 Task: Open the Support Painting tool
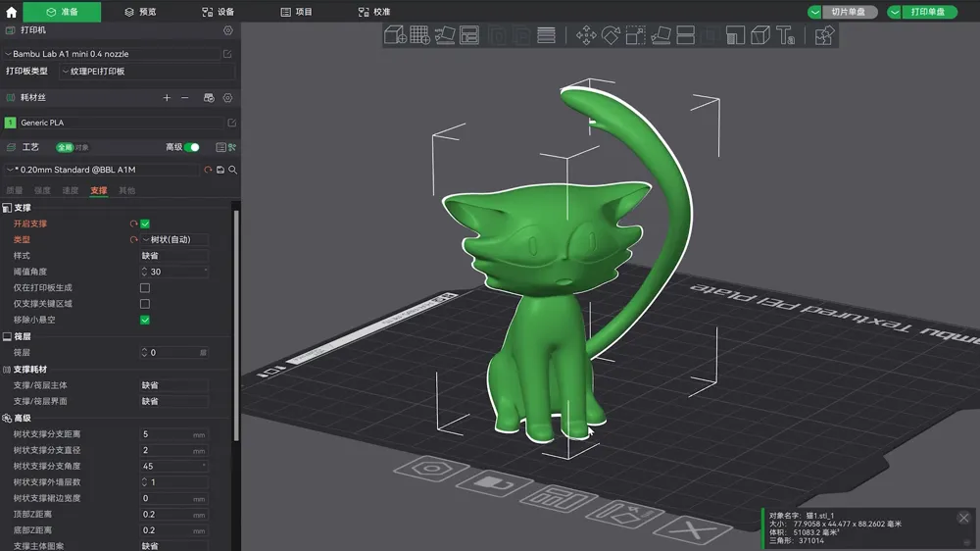coord(735,35)
